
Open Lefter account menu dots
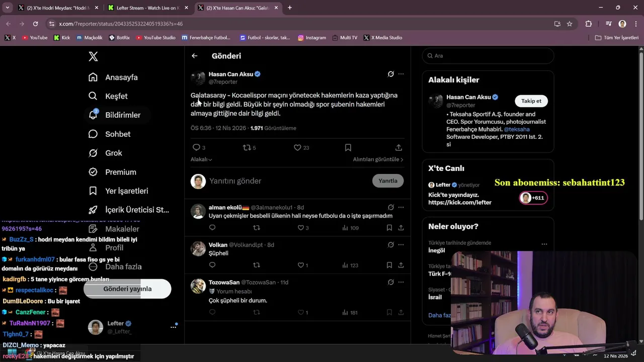[x=174, y=327]
